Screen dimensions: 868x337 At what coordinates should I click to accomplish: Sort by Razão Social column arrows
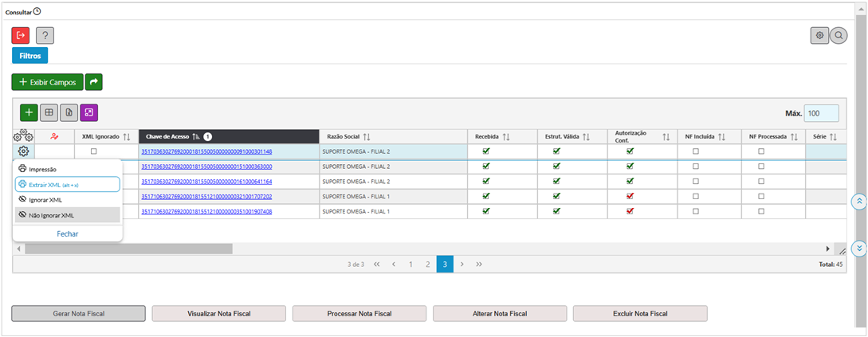367,137
